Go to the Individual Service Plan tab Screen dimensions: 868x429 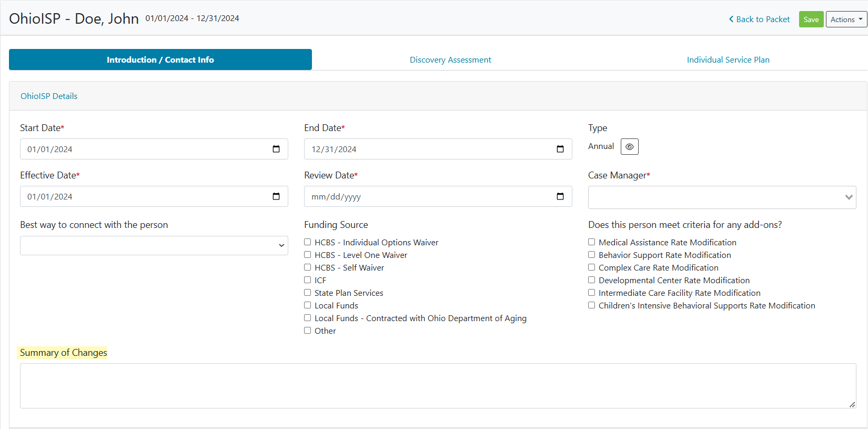coord(728,60)
